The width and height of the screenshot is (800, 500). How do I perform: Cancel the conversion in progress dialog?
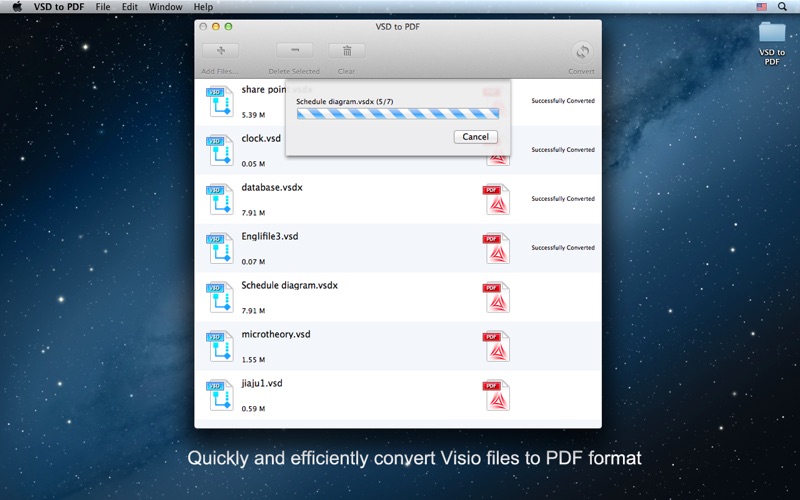[x=476, y=137]
